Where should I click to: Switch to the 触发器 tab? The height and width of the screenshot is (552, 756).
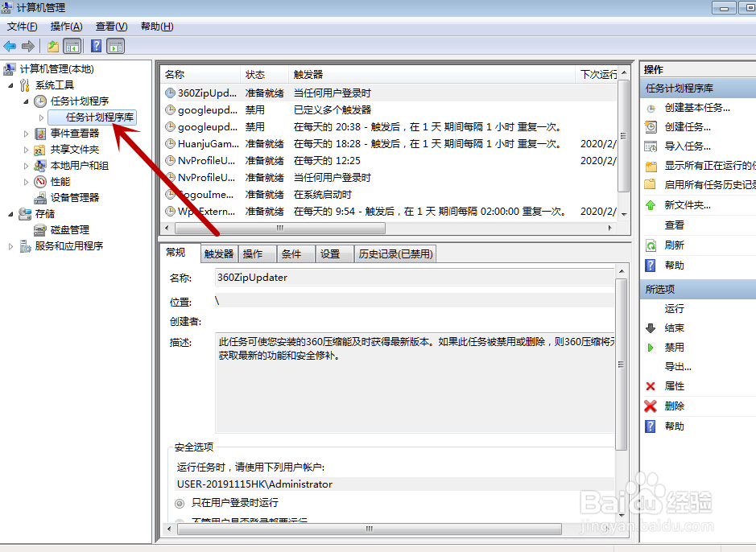pyautogui.click(x=217, y=253)
